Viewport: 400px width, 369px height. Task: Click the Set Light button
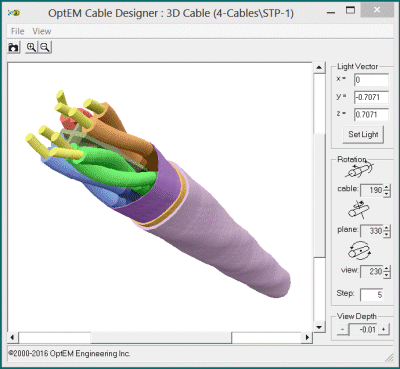[363, 134]
